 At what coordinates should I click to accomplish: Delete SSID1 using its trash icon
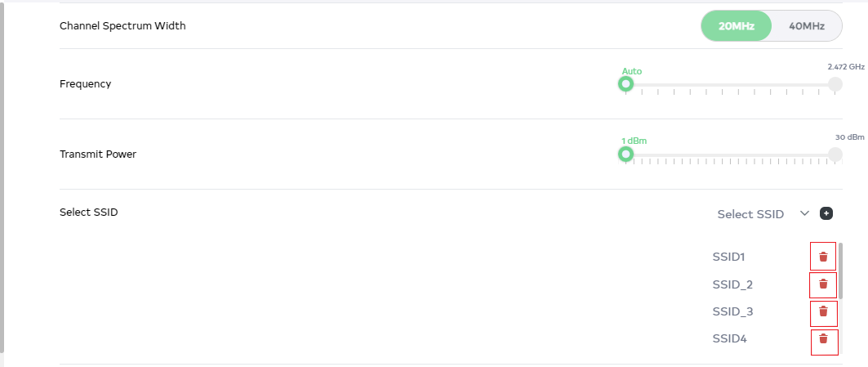tap(823, 257)
